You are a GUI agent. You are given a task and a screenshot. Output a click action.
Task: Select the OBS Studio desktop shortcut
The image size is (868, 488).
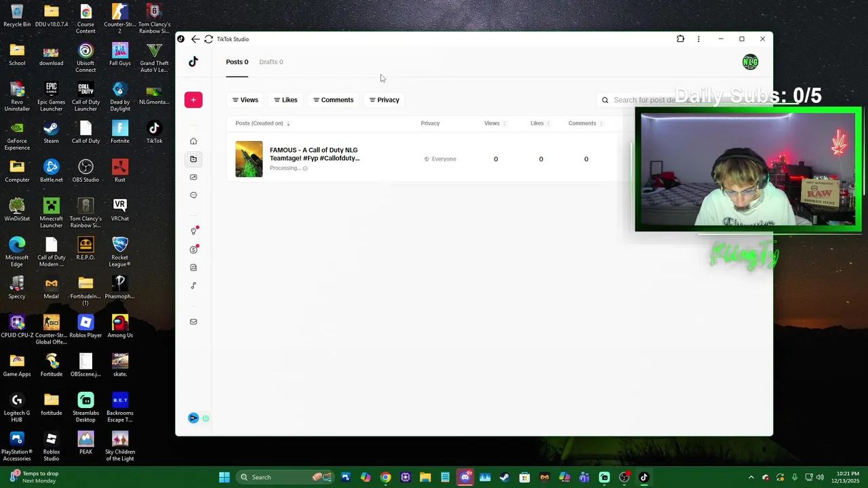[x=85, y=171]
